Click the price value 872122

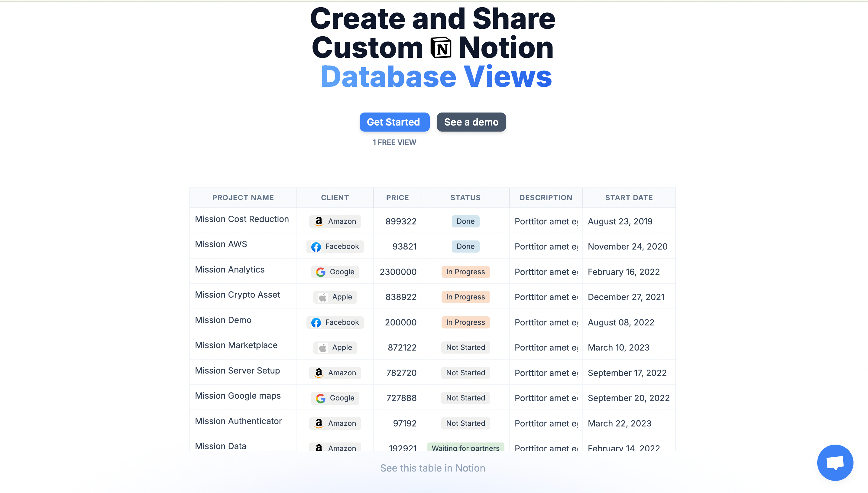pyautogui.click(x=402, y=348)
